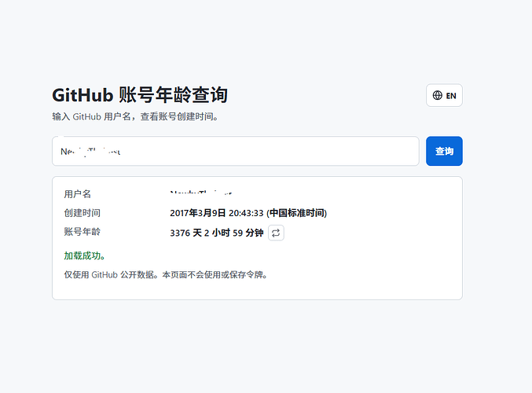Click the GitHub 账号年龄查询 page title

coord(140,94)
